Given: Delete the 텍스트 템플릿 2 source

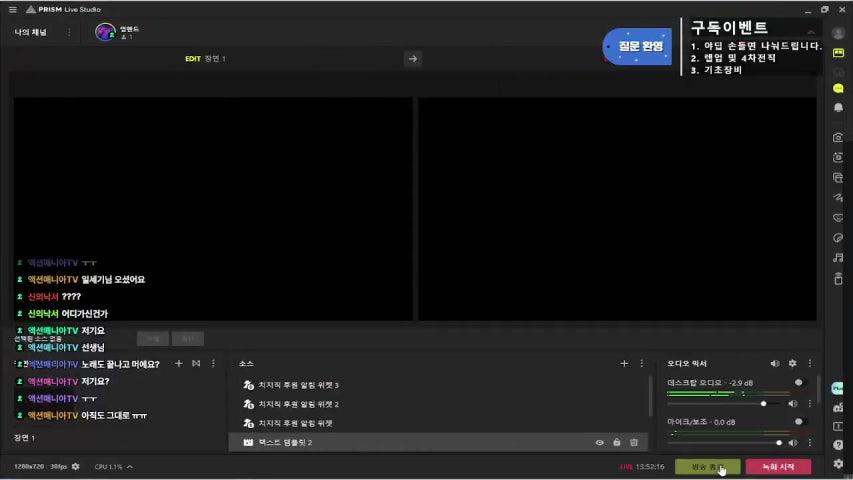Looking at the screenshot, I should [634, 442].
